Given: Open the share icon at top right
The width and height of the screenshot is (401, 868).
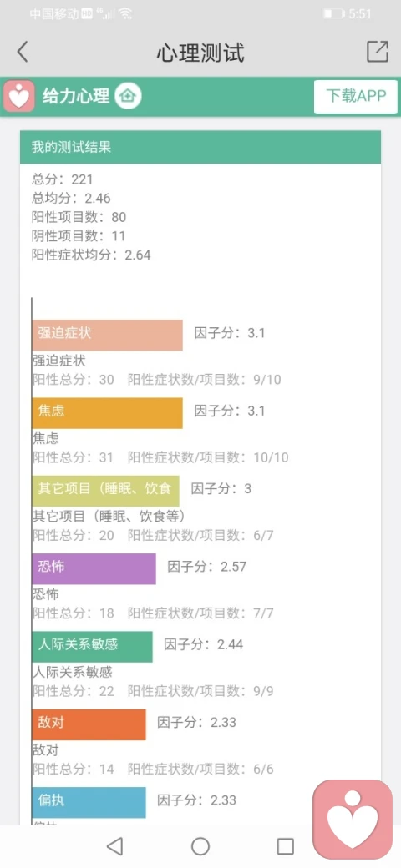Looking at the screenshot, I should (x=378, y=52).
